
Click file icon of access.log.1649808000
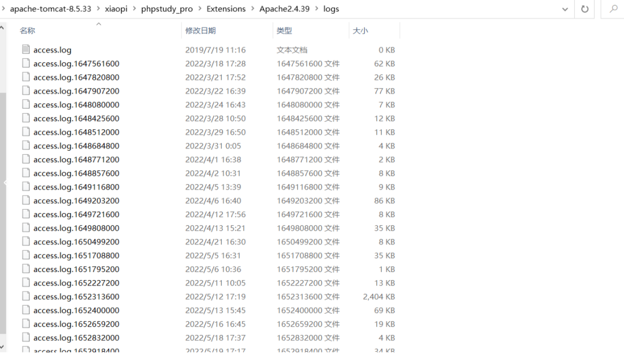26,228
